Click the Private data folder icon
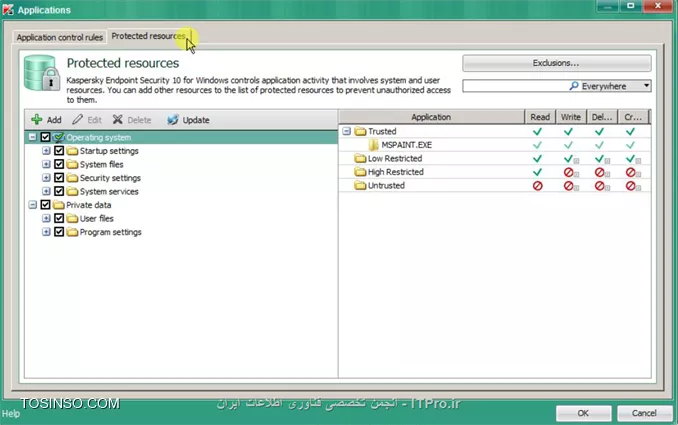Viewport: 678px width, 425px height. point(58,205)
